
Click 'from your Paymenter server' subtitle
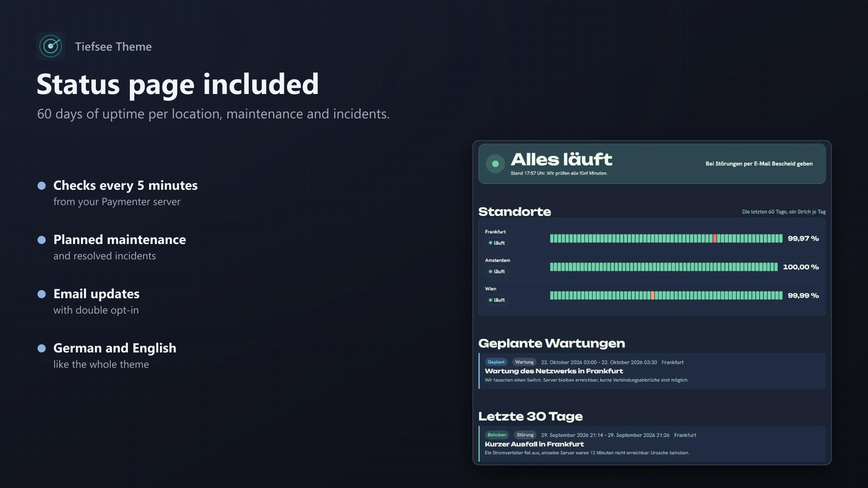click(117, 202)
